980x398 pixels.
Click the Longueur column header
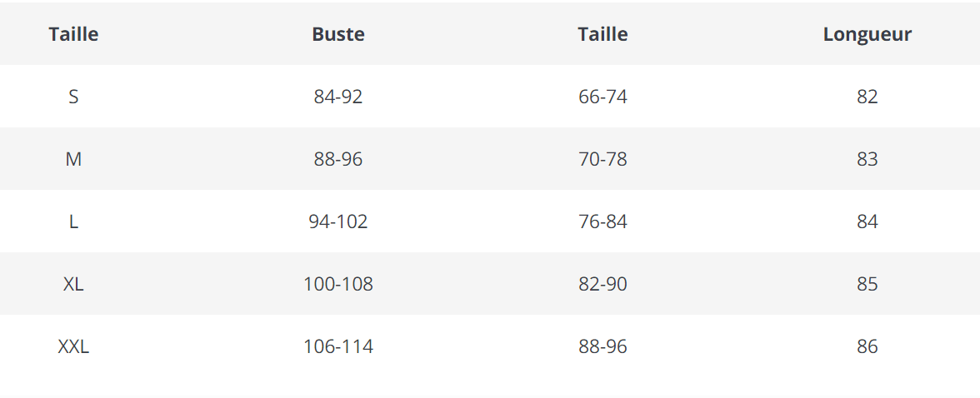tap(867, 34)
